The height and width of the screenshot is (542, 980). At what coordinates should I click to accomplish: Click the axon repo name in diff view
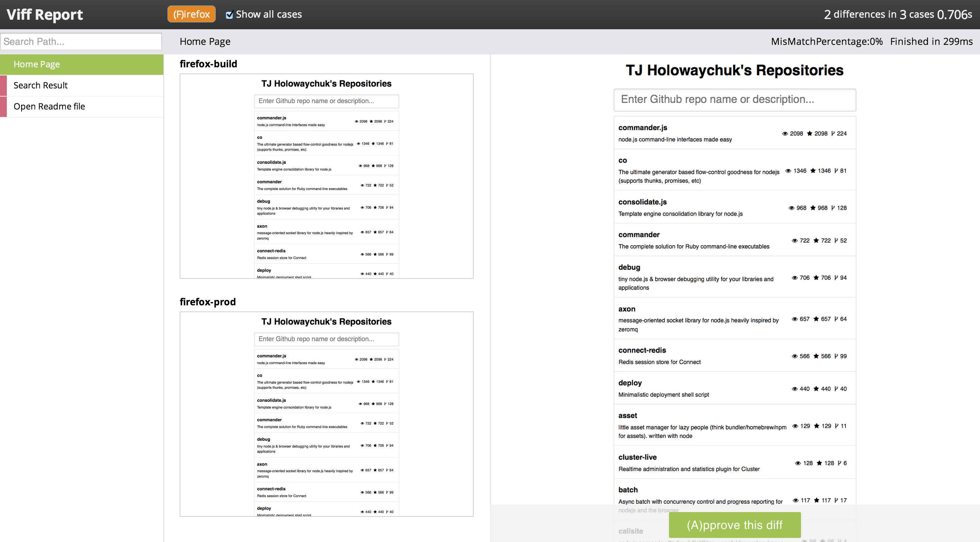[626, 309]
